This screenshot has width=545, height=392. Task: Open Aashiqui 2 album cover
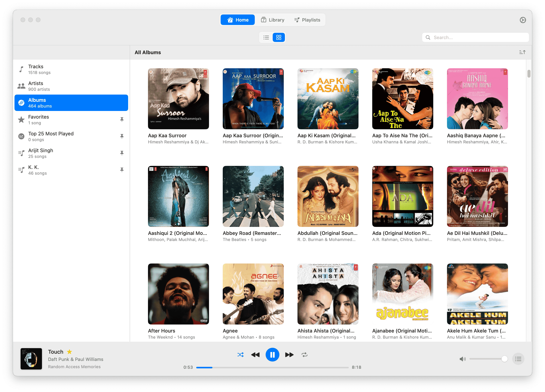pos(178,196)
